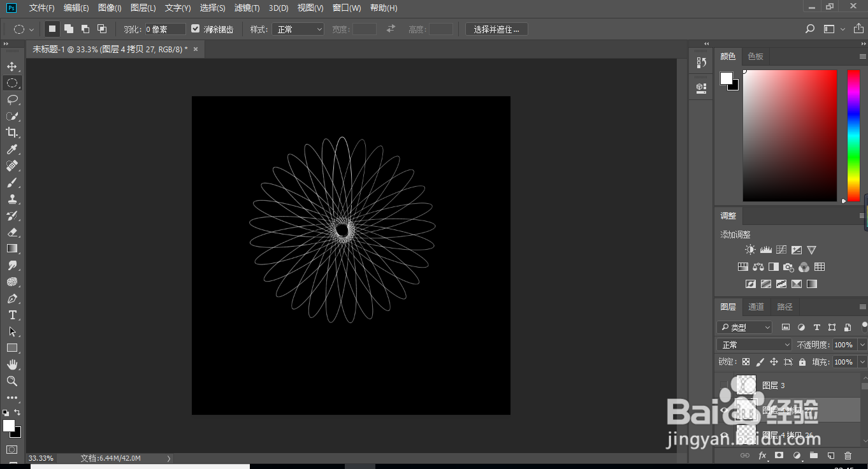Switch to the 色板 tab
The width and height of the screenshot is (868, 469).
pos(755,57)
